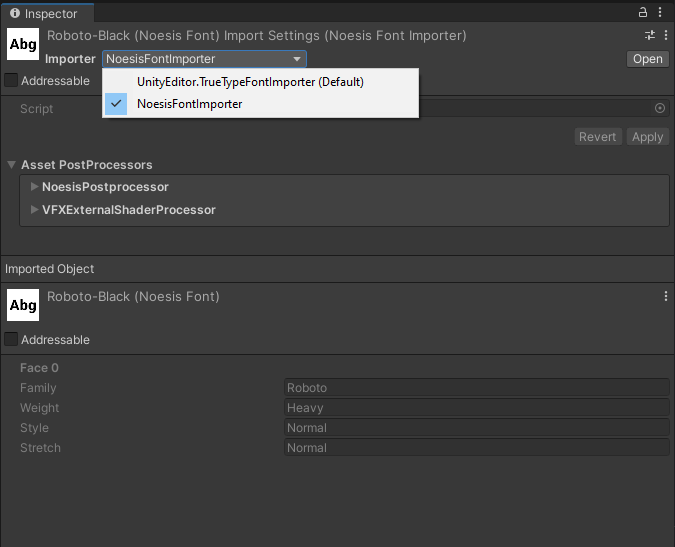
Task: Collapse the Asset PostProcessors section
Action: point(12,165)
